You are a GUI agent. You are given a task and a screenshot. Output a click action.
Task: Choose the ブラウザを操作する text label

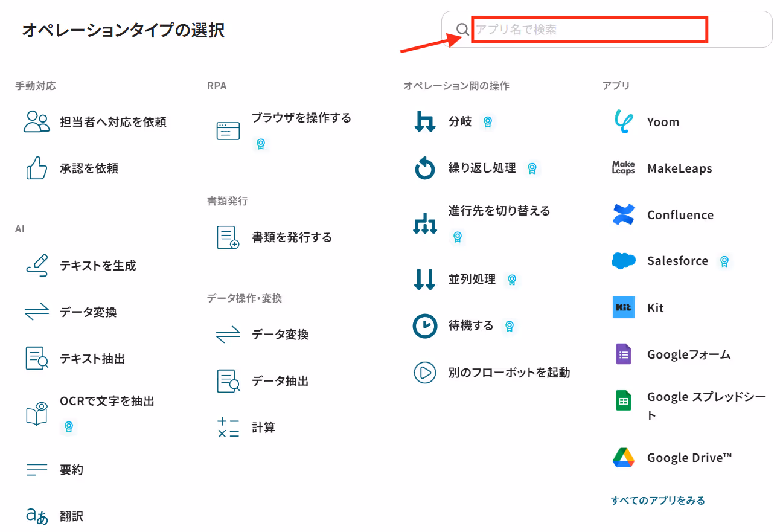[302, 117]
